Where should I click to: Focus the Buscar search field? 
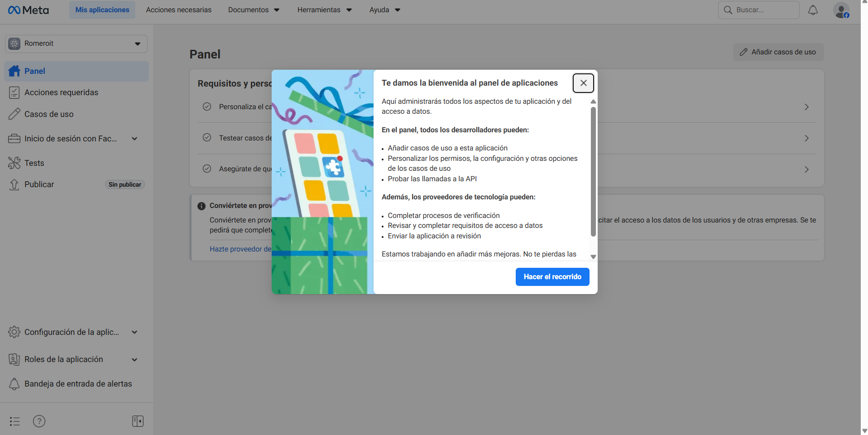tap(758, 10)
